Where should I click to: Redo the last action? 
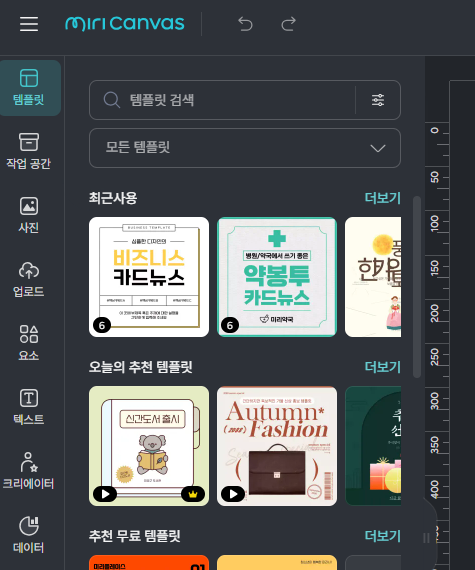[289, 24]
